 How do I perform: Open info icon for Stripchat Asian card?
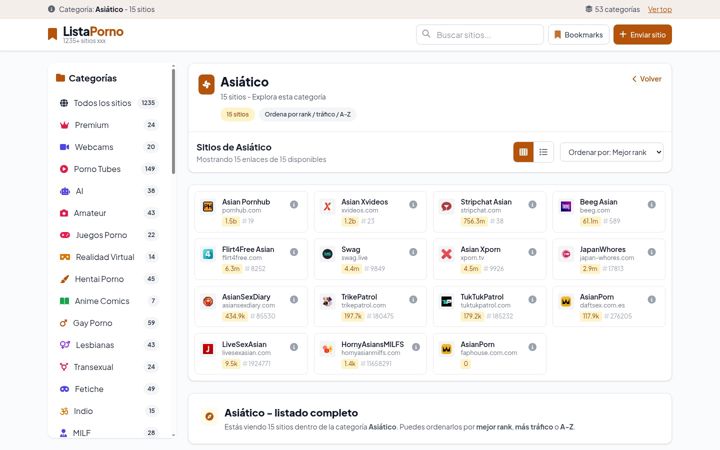coord(532,205)
